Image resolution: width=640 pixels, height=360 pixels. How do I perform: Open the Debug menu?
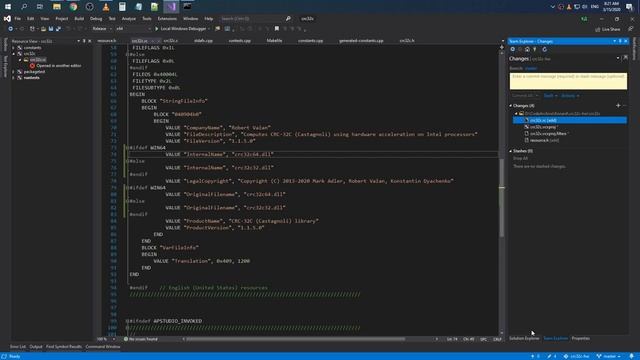click(96, 19)
